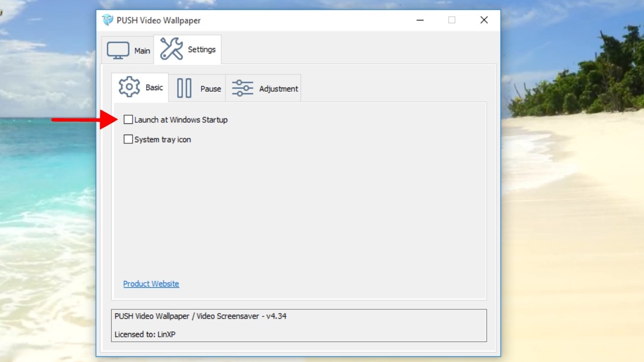Open the Pause settings sub-tab
644x362 pixels.
pos(197,88)
